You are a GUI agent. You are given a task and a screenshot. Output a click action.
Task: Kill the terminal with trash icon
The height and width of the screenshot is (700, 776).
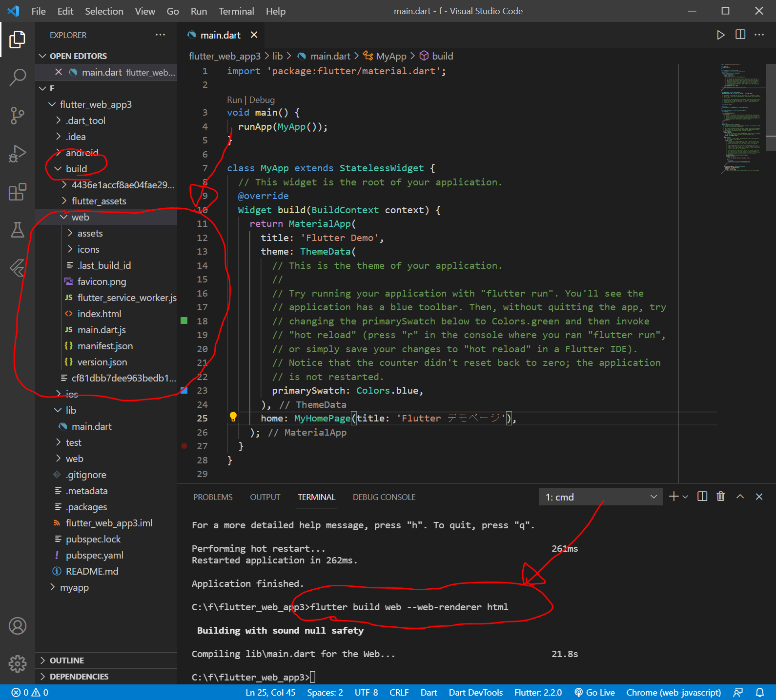(721, 497)
